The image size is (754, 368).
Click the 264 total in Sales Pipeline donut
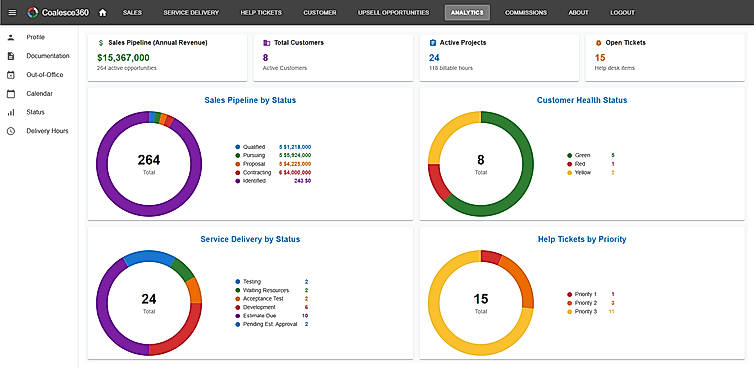(x=149, y=160)
